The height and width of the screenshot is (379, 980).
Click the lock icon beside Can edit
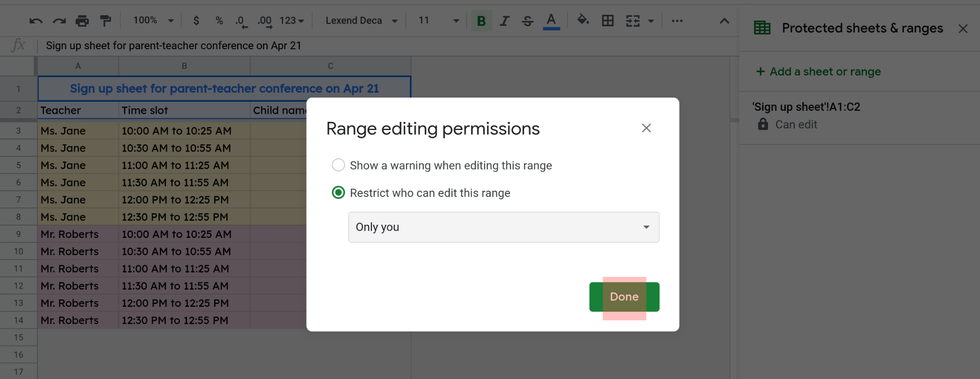[763, 124]
